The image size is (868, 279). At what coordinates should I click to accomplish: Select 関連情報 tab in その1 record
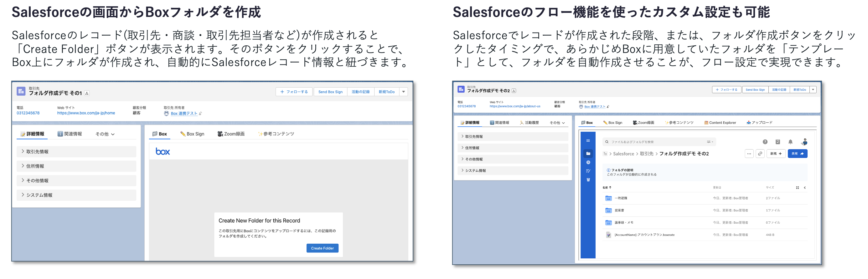point(70,134)
